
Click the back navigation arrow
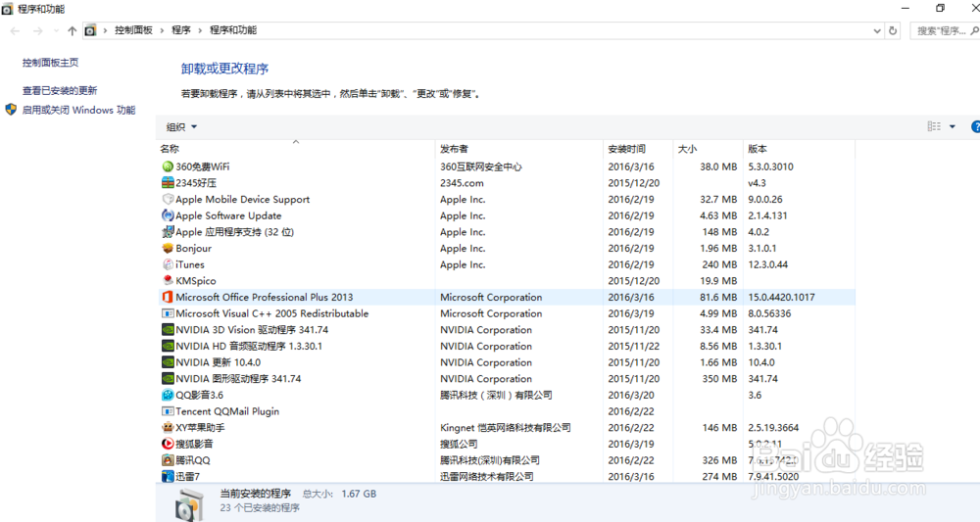(x=15, y=30)
